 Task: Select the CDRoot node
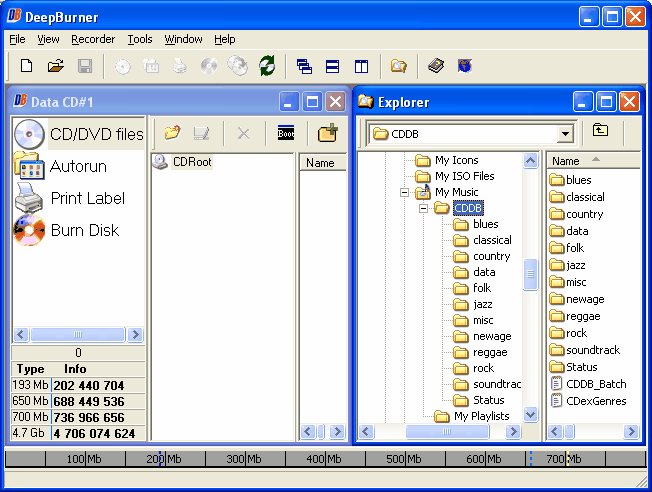192,162
